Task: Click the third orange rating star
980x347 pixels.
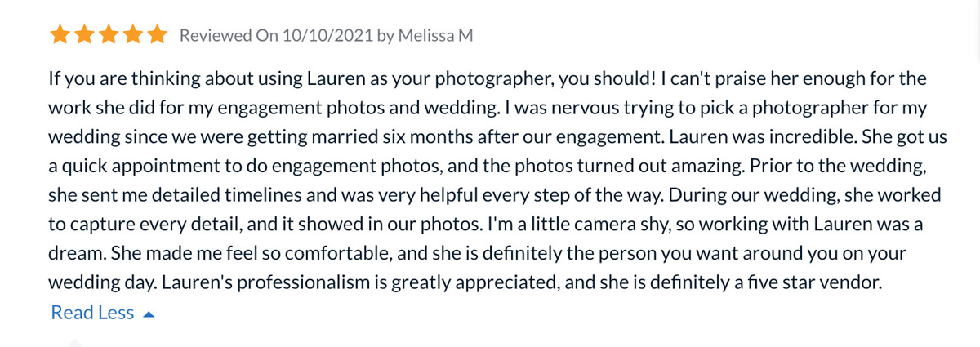Action: pos(109,35)
